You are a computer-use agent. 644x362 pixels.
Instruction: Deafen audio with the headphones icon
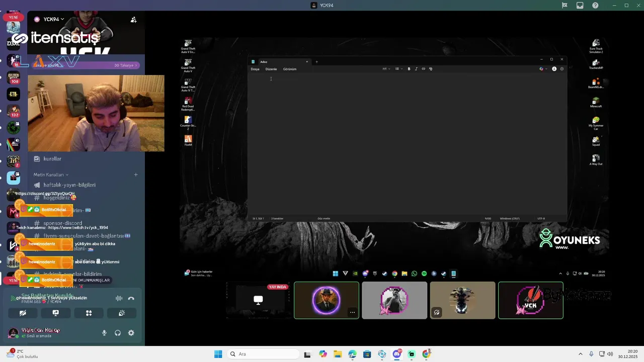(118, 333)
